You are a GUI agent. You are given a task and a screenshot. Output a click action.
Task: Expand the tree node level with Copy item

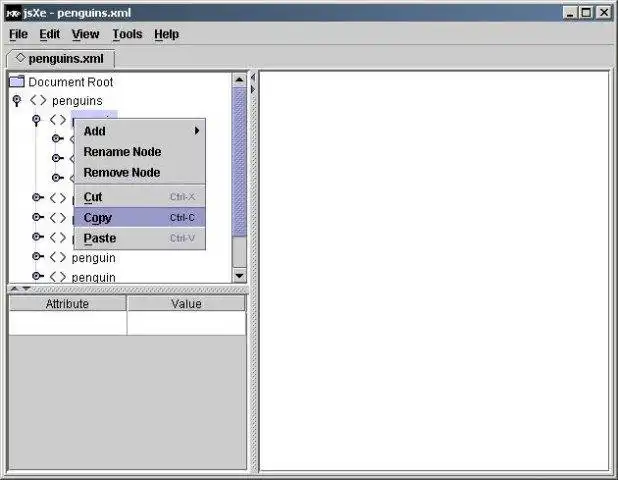(38, 217)
